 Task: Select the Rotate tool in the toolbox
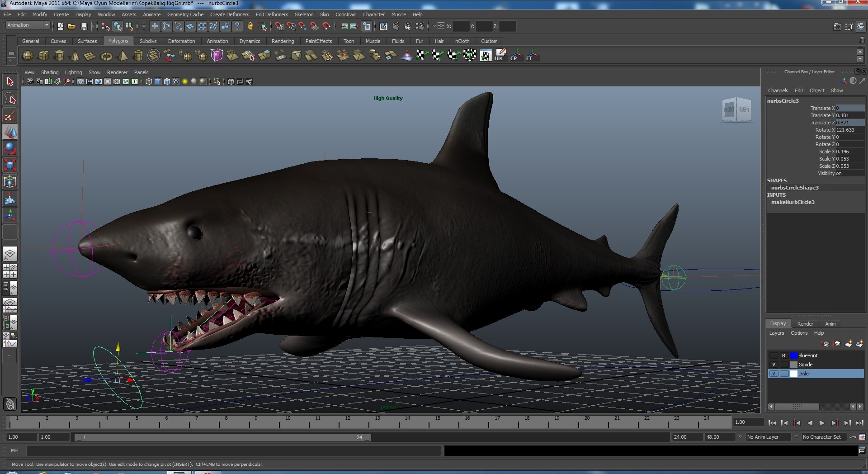pos(10,149)
